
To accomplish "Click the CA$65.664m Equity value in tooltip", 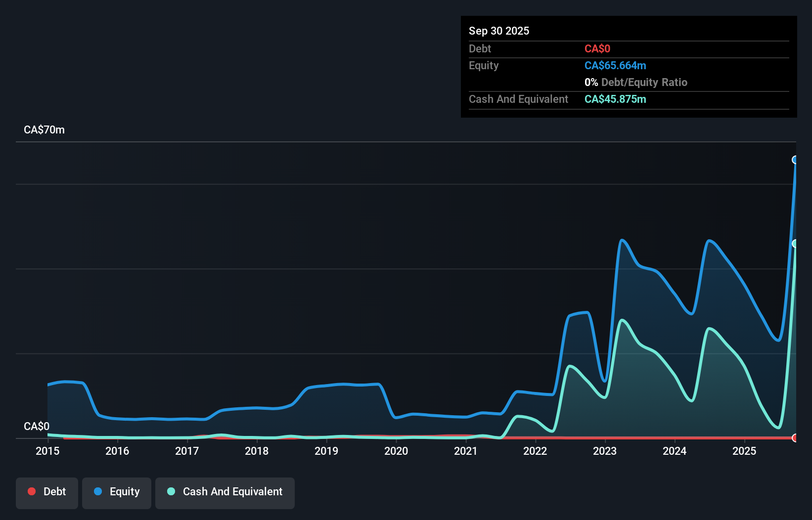I will pos(615,65).
